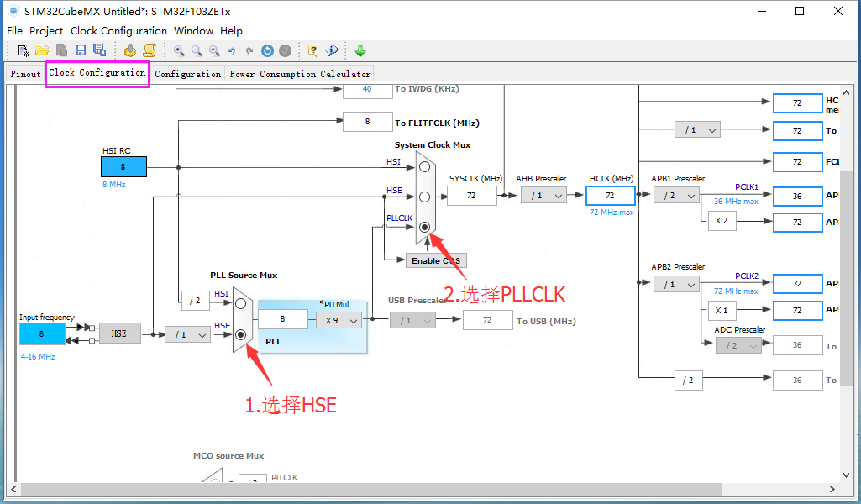Click the SYSCLK (MHz) 72 field
This screenshot has height=504, width=861.
click(472, 196)
